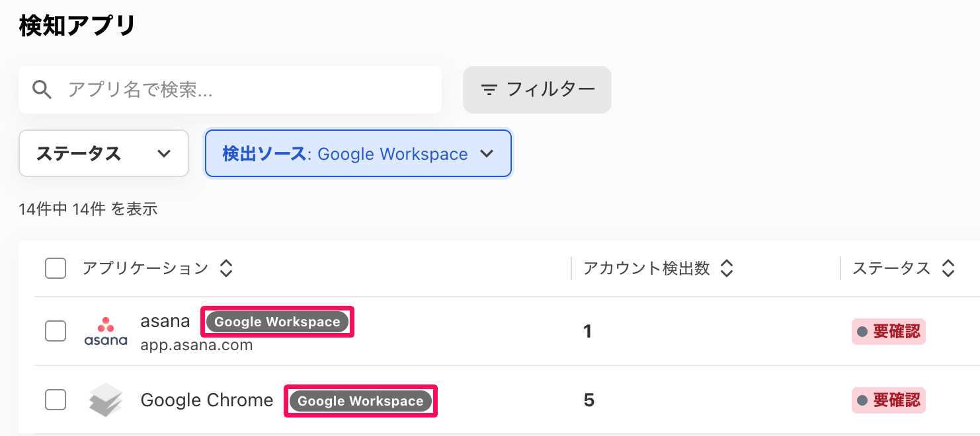Screen dimensions: 980x436
Task: Open the ステータス dropdown filter
Action: pyautogui.click(x=104, y=153)
